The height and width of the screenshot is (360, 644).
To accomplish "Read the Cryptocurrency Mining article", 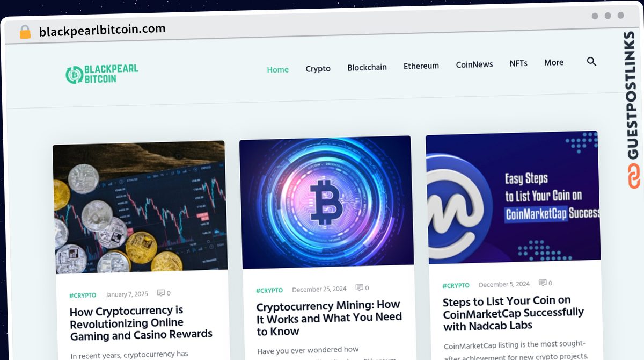I will [329, 318].
